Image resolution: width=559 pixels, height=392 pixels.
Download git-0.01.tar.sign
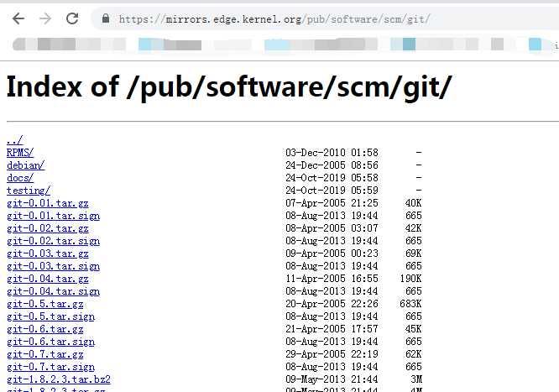53,216
